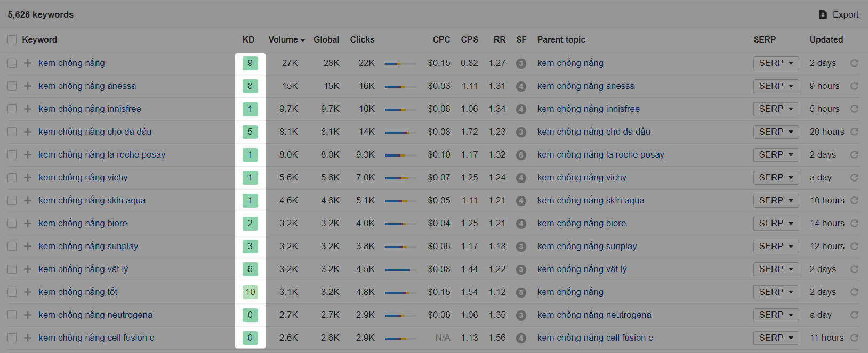868x353 pixels.
Task: Add 'kem chống nắng' keyword via plus icon
Action: pyautogui.click(x=28, y=63)
